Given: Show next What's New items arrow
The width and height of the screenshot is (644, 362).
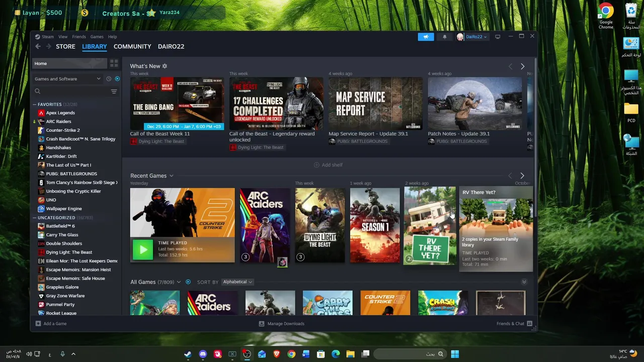Looking at the screenshot, I should click(522, 66).
